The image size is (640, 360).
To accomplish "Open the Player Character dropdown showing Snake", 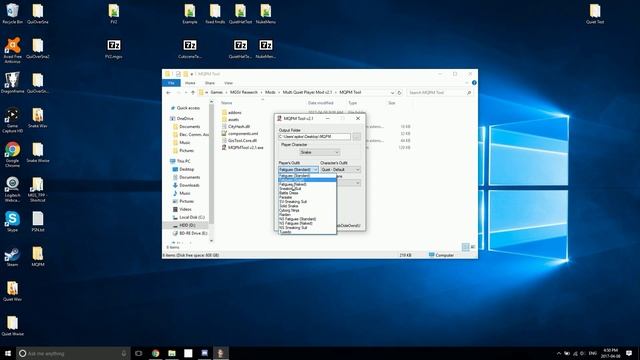I will point(319,152).
